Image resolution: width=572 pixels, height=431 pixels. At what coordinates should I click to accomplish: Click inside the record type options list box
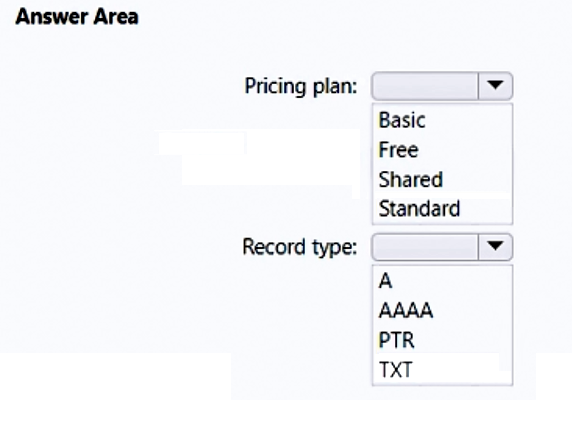click(442, 325)
